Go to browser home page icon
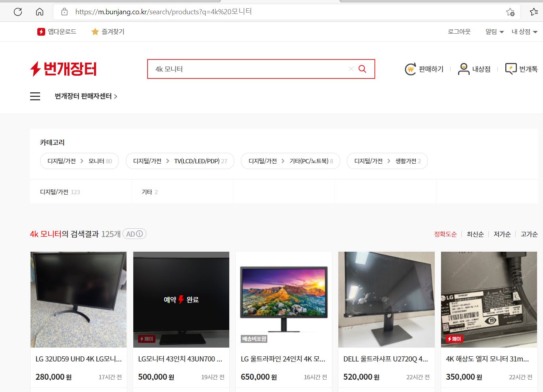543x392 pixels. coord(40,12)
